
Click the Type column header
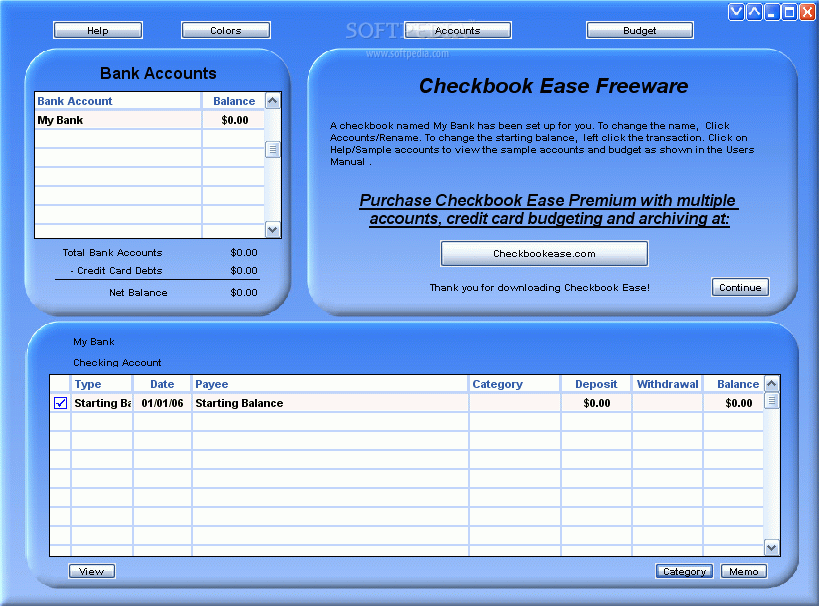click(x=101, y=384)
